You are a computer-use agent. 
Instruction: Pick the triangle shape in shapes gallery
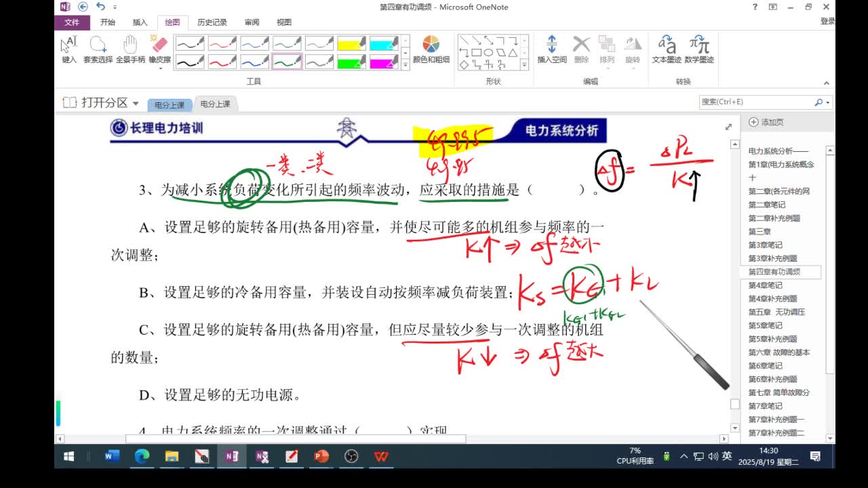coord(513,52)
